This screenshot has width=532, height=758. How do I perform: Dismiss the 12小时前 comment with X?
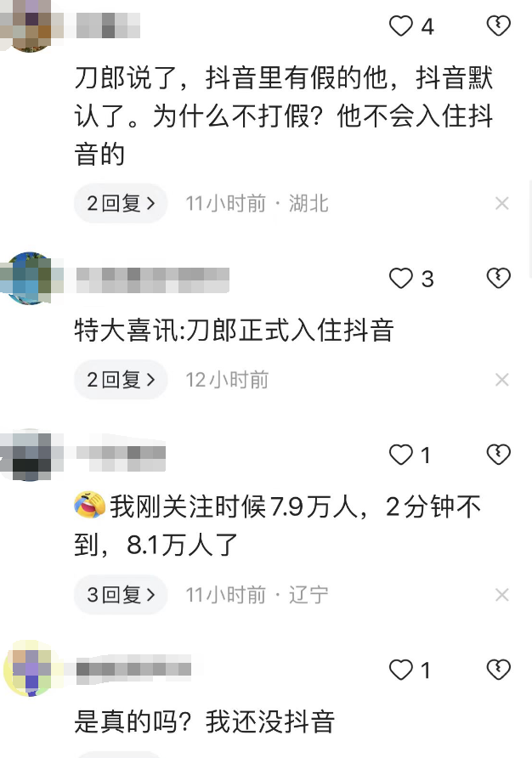click(502, 380)
